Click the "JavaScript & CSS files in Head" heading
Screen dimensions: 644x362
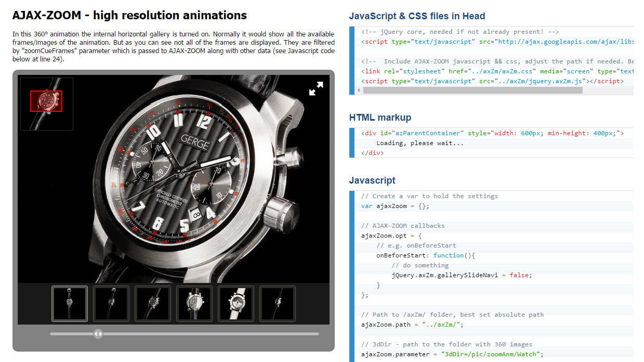pos(417,16)
